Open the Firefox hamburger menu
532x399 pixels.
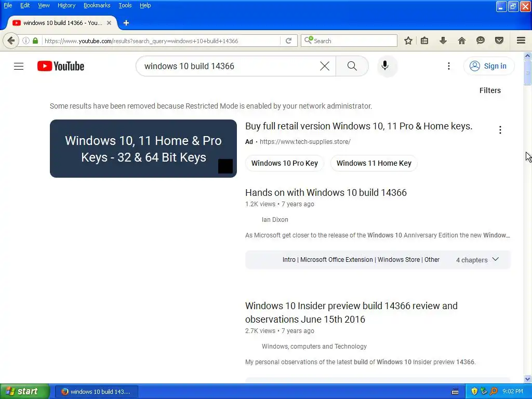(x=521, y=41)
